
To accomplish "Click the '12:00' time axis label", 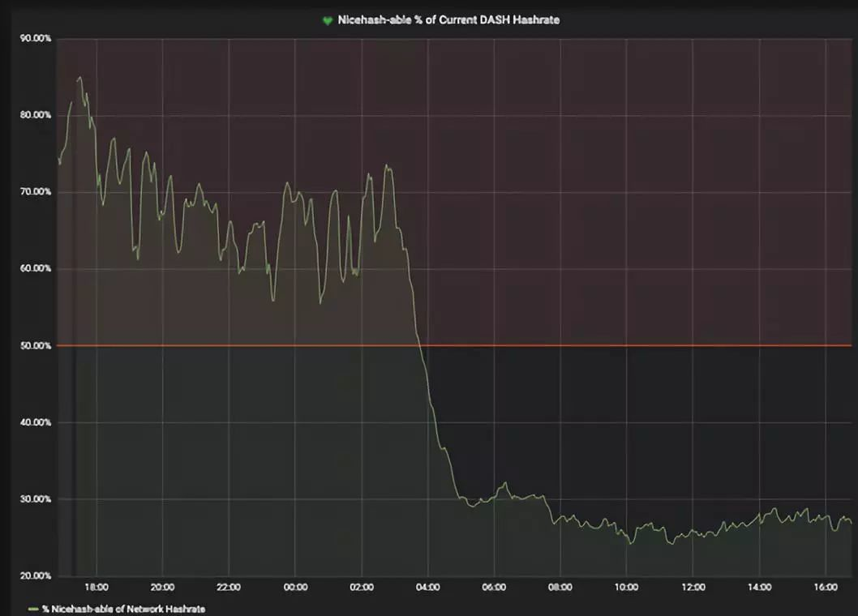I will 693,587.
